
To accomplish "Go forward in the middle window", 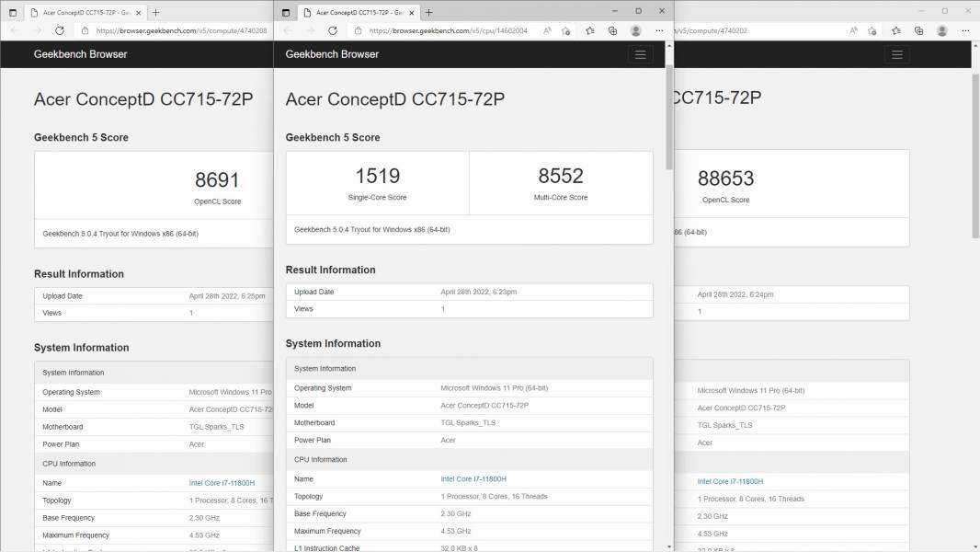I will (310, 30).
